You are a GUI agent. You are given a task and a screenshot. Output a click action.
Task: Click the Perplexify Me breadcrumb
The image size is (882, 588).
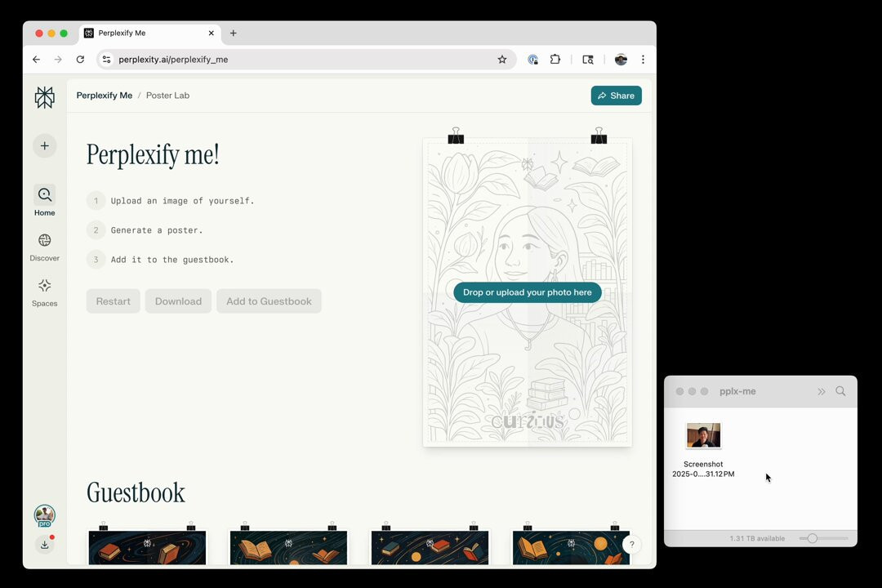click(105, 95)
